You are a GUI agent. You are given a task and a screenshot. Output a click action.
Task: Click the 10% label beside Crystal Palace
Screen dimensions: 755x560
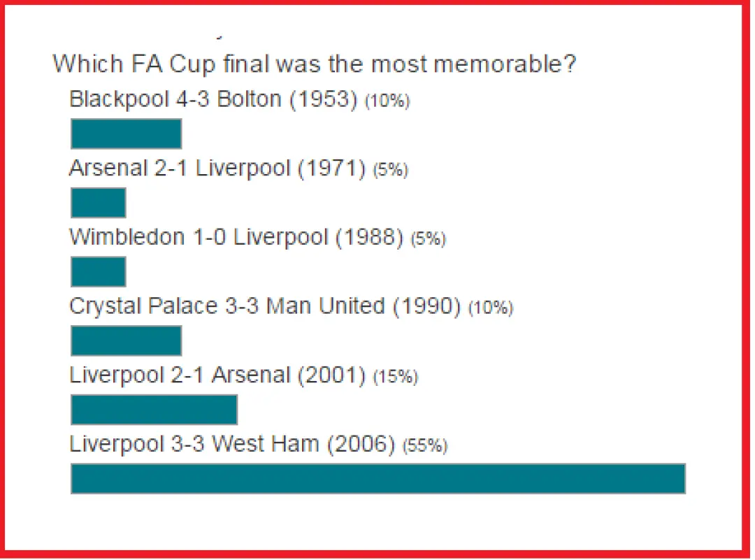click(491, 308)
